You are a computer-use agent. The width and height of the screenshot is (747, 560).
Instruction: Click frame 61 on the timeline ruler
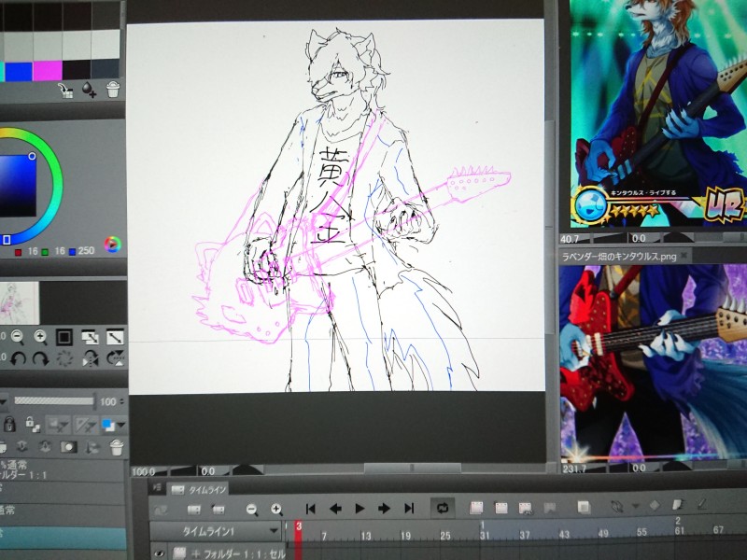[679, 530]
